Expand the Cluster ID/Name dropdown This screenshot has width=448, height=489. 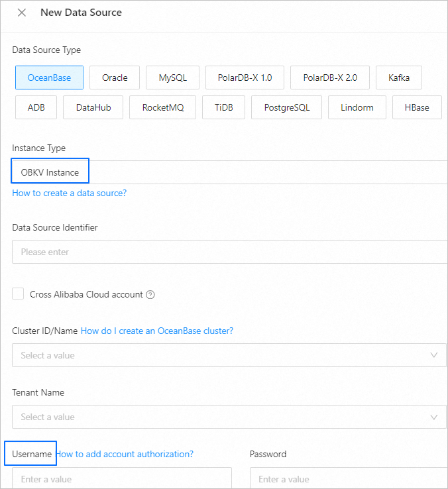(x=229, y=355)
